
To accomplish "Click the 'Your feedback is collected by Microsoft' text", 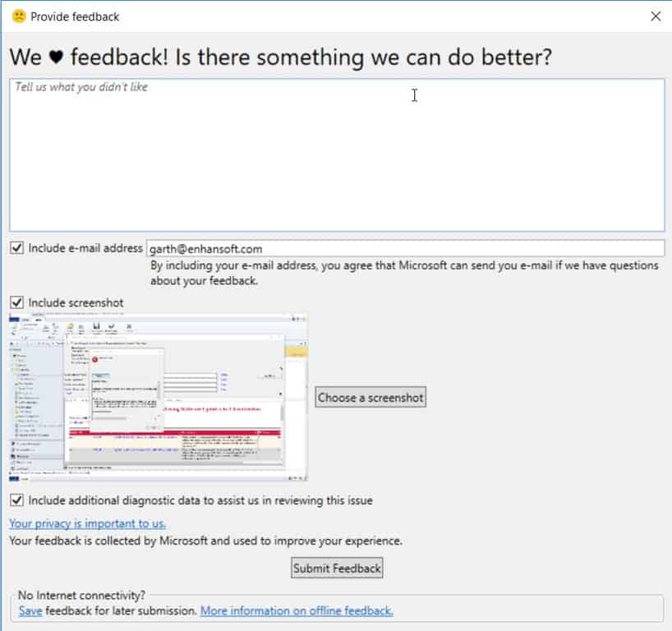I will 205,541.
